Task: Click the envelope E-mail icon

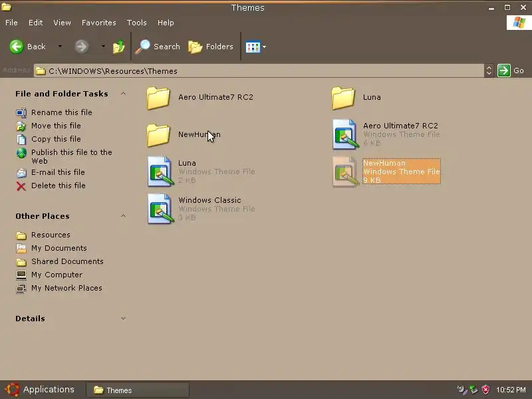Action: [x=21, y=173]
